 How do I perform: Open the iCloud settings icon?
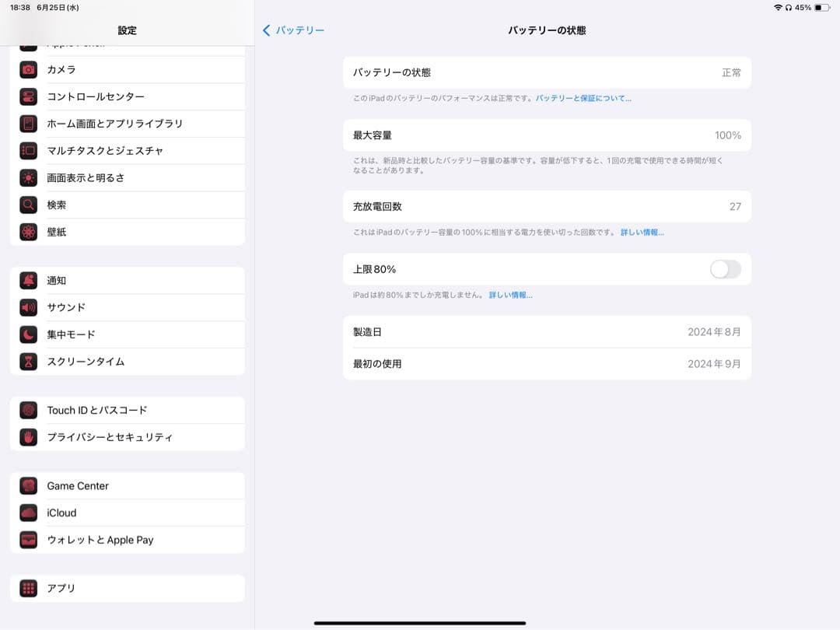tap(29, 513)
